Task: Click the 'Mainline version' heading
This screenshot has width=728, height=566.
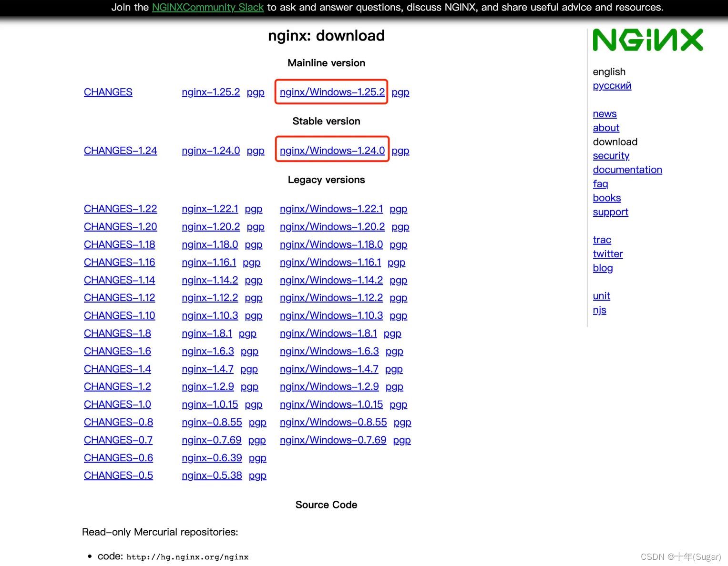Action: (x=326, y=63)
